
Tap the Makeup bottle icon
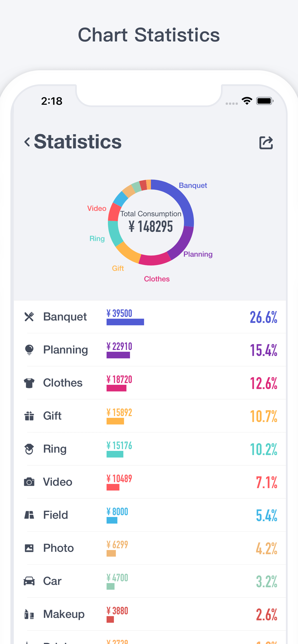[29, 614]
